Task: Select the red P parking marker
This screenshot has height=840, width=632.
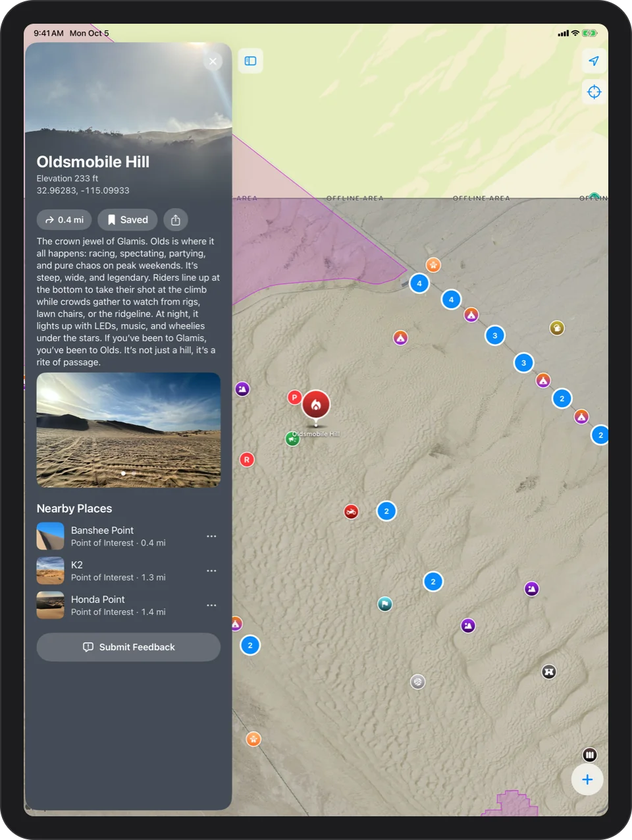Action: [294, 397]
